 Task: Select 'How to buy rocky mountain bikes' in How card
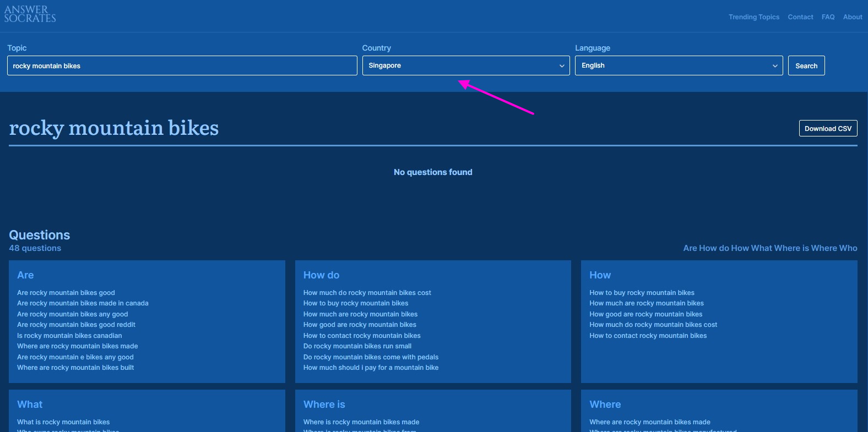(642, 293)
